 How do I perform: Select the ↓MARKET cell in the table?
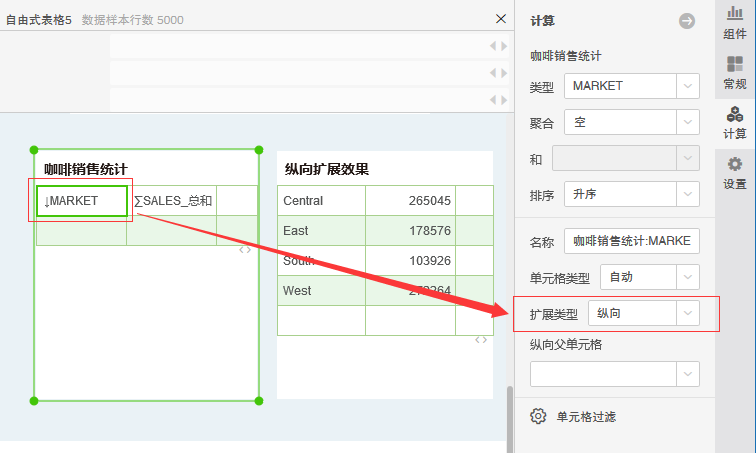pos(82,201)
